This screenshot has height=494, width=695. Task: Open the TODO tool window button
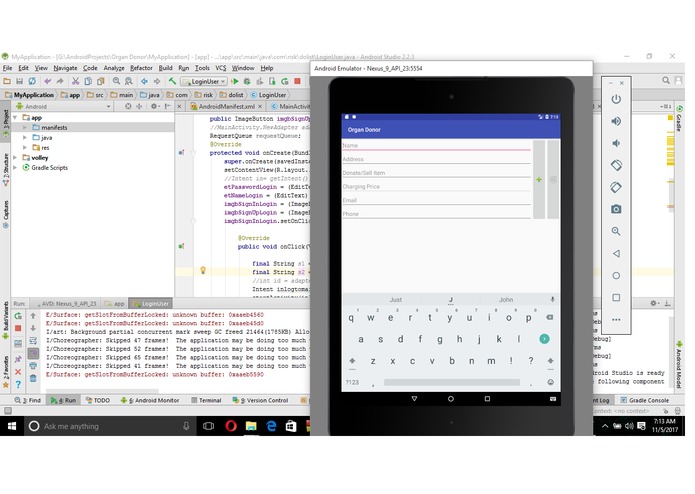coord(98,401)
